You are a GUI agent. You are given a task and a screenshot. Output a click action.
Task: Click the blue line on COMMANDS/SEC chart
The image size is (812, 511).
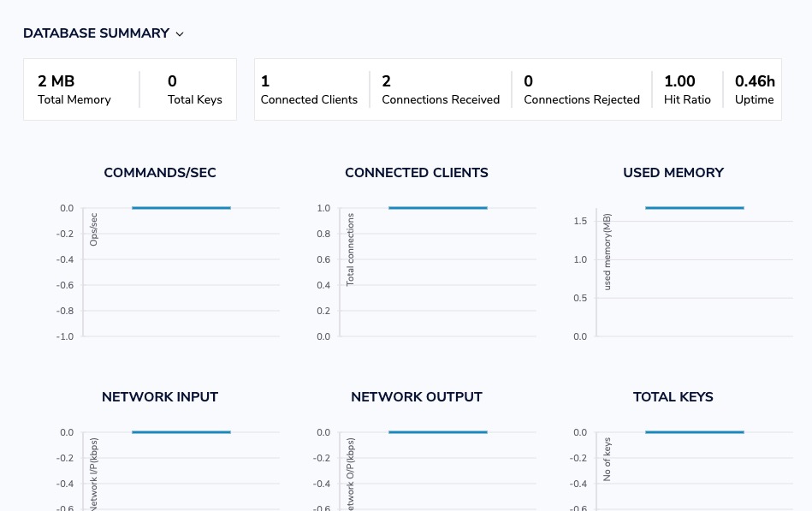pos(181,207)
